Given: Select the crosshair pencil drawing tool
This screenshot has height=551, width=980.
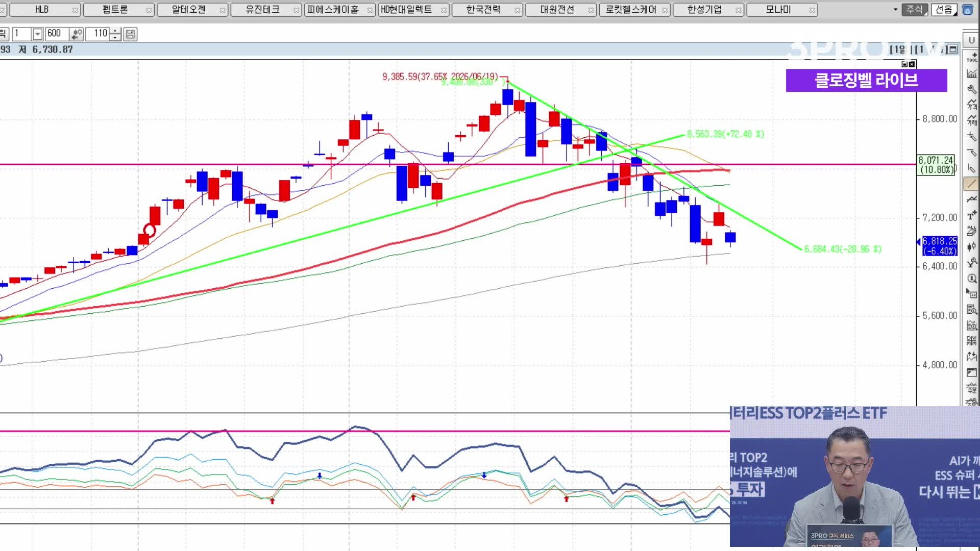Looking at the screenshot, I should pos(971,136).
